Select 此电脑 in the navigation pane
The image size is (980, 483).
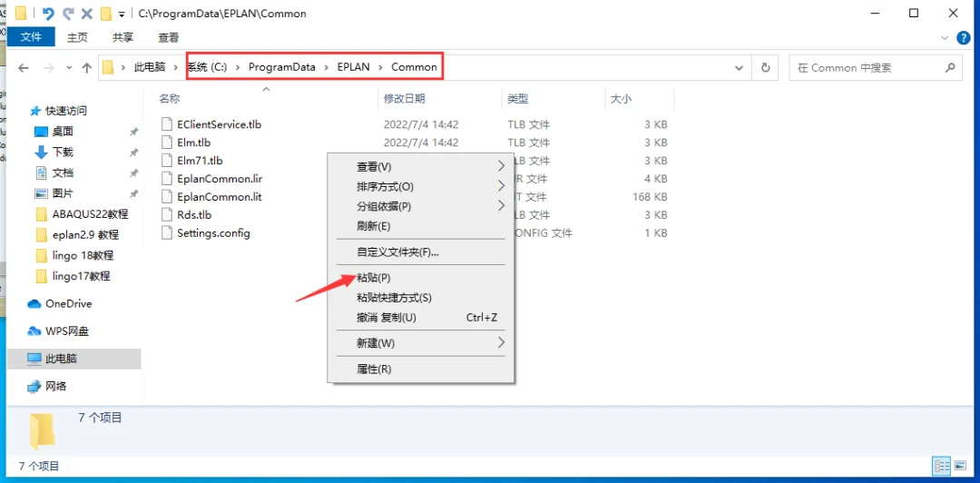[61, 360]
